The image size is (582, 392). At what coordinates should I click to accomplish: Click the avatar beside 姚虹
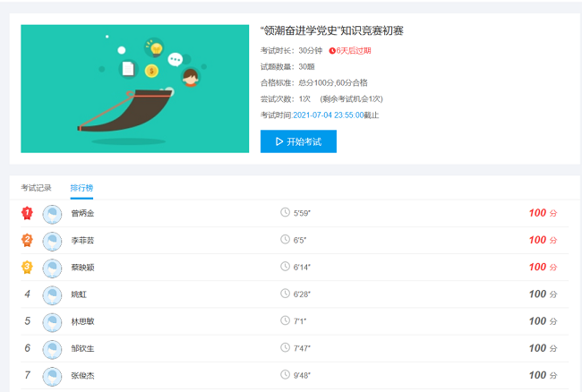click(52, 294)
